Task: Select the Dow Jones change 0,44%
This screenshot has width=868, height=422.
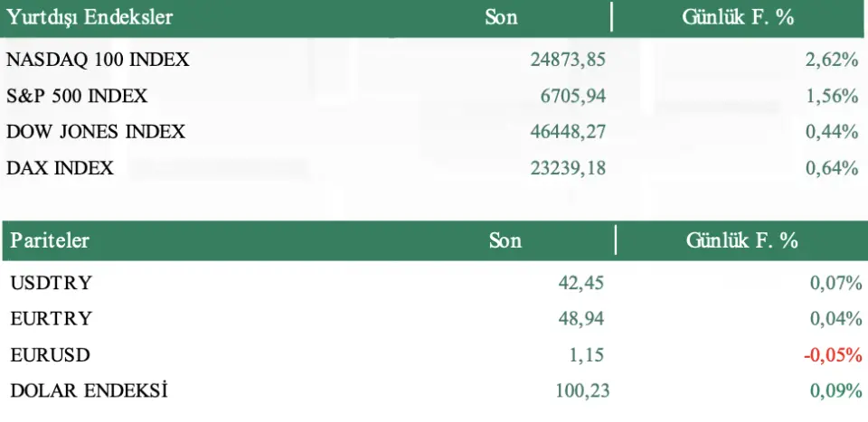Action: pos(831,132)
